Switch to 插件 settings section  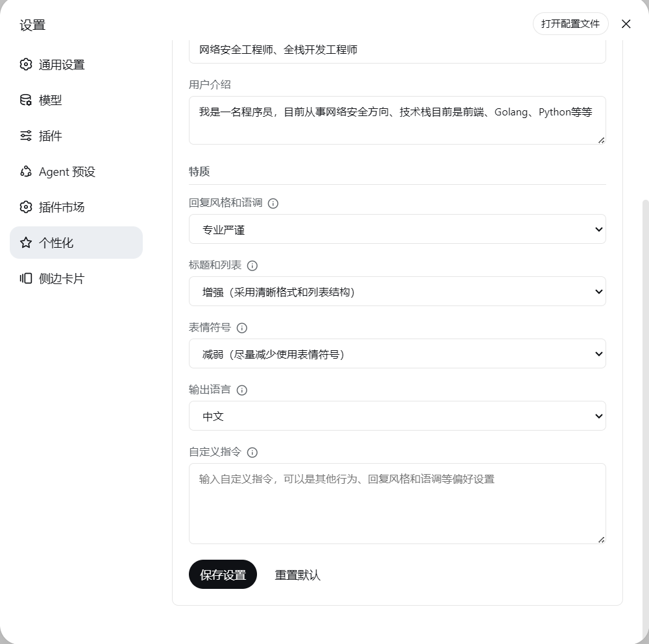pos(76,136)
